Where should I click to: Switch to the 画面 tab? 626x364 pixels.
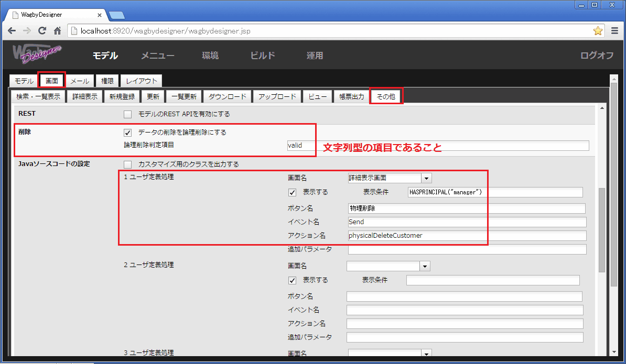(52, 81)
